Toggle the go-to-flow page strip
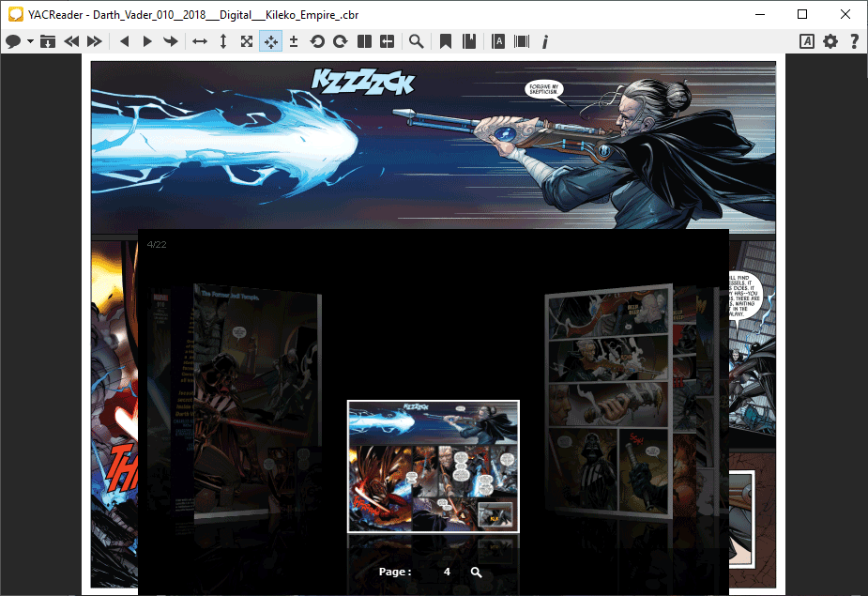 tap(522, 41)
